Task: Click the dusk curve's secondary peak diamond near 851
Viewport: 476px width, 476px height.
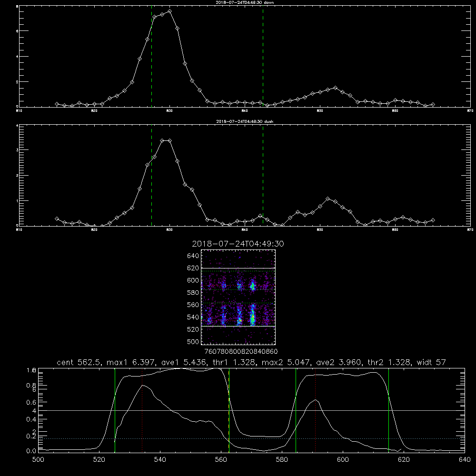Action: [x=327, y=199]
